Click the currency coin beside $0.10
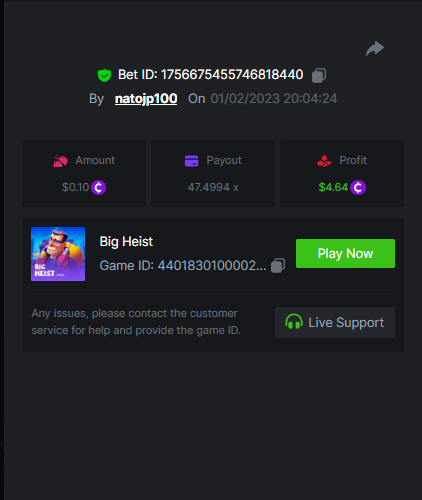Image resolution: width=422 pixels, height=500 pixels. (x=98, y=187)
